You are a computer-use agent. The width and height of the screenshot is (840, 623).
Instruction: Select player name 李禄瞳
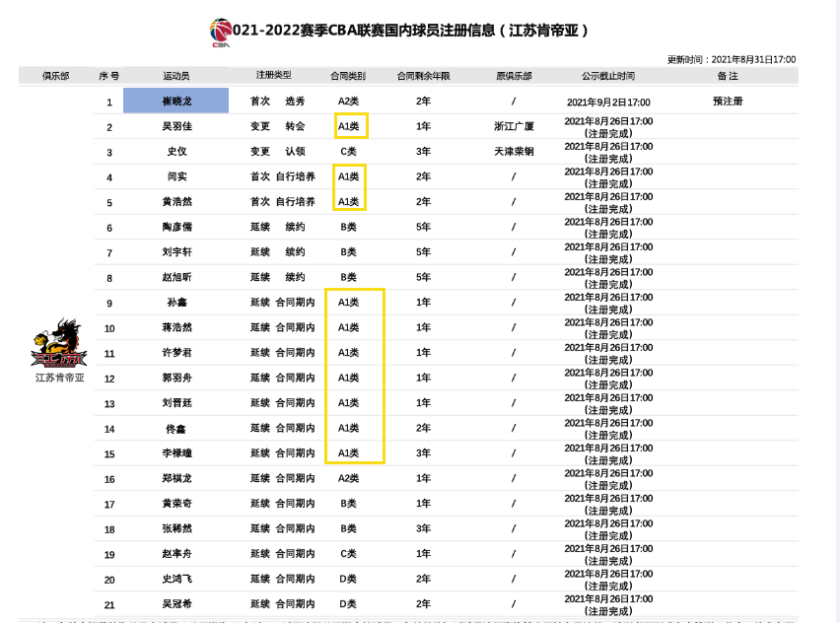click(176, 453)
